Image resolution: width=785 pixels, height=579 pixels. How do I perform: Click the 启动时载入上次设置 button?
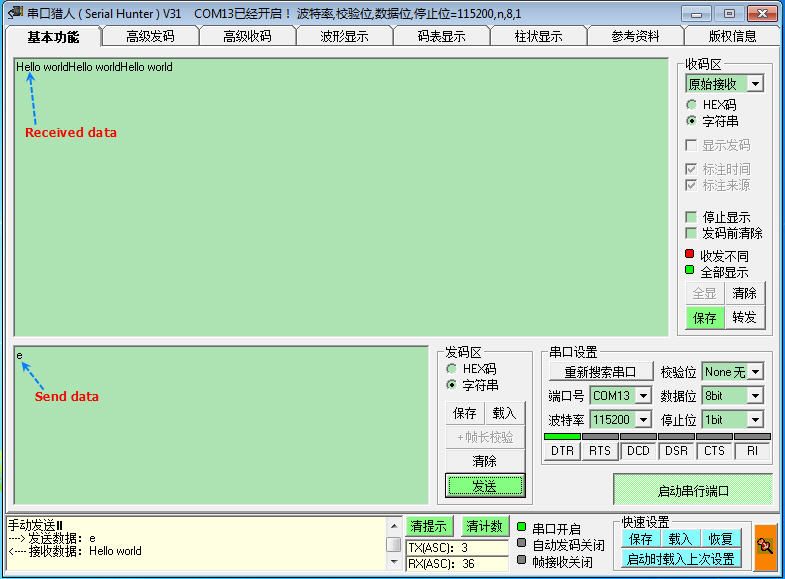tap(681, 558)
